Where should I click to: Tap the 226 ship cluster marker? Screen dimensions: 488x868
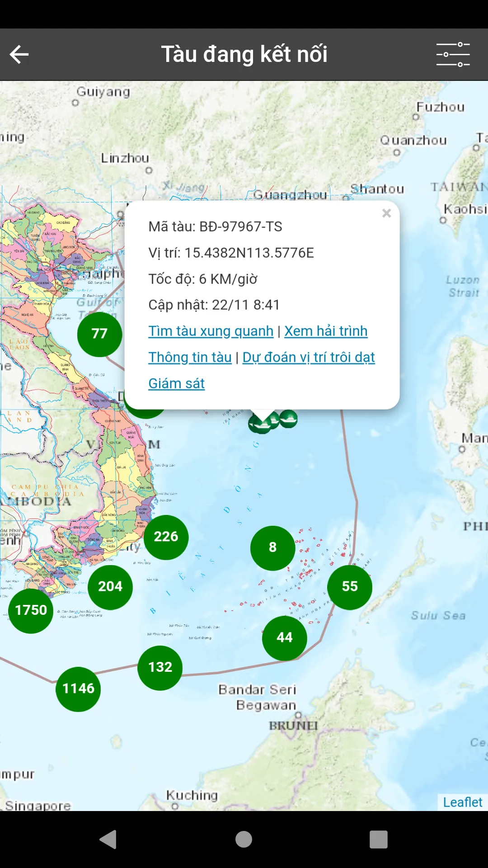(x=166, y=537)
